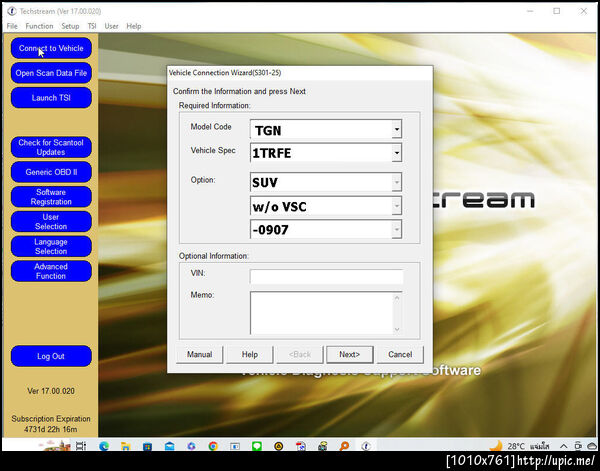Click the Manual button in wizard

(x=199, y=355)
